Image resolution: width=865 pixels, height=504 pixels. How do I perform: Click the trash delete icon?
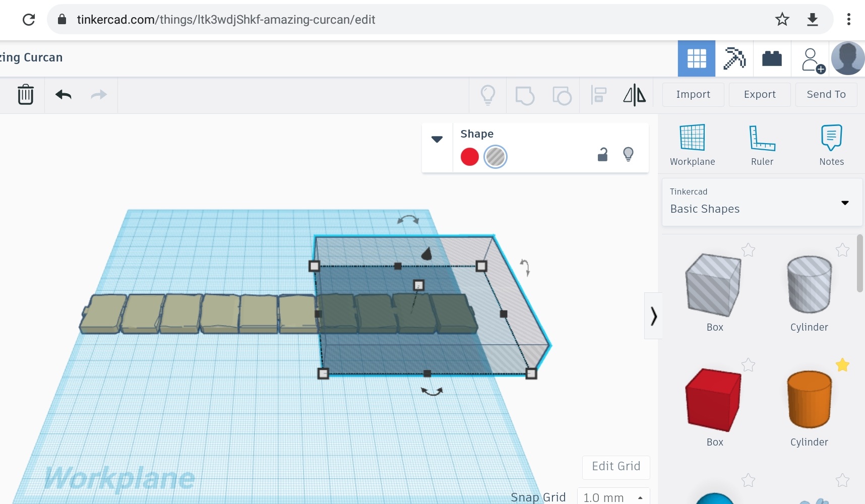(25, 95)
